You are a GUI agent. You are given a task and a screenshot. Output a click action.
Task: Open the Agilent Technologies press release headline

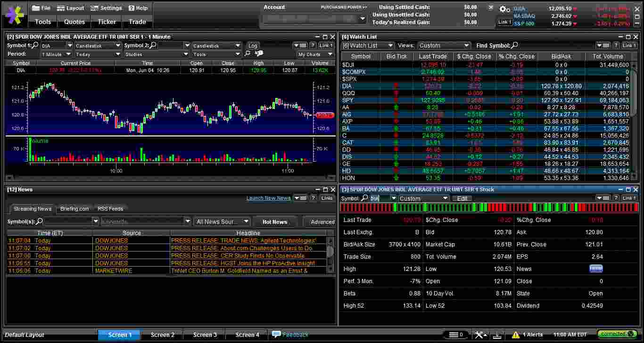(x=243, y=241)
